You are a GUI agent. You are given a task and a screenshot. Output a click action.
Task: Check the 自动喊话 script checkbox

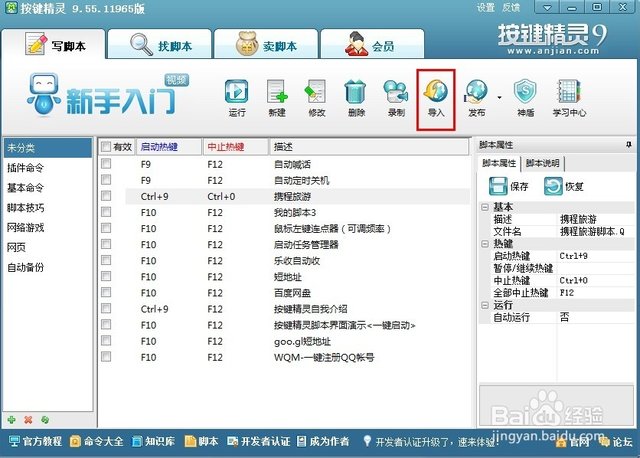[106, 164]
